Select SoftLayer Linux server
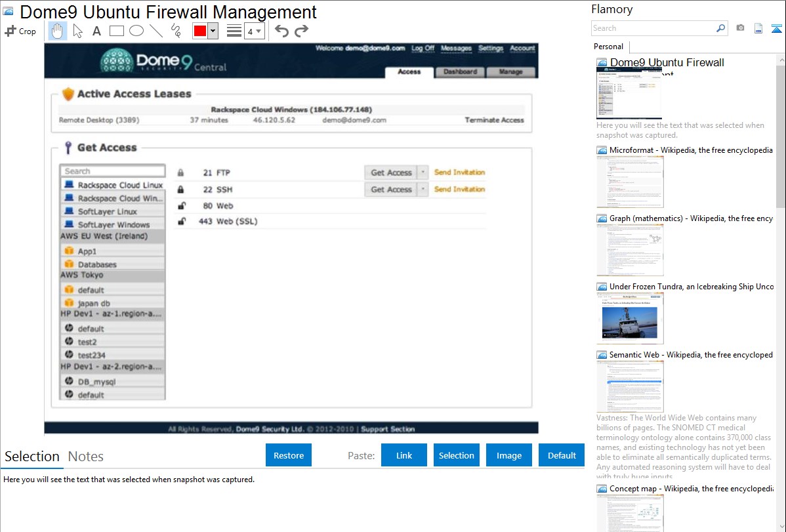Screen dimensions: 786x532 pos(113,212)
